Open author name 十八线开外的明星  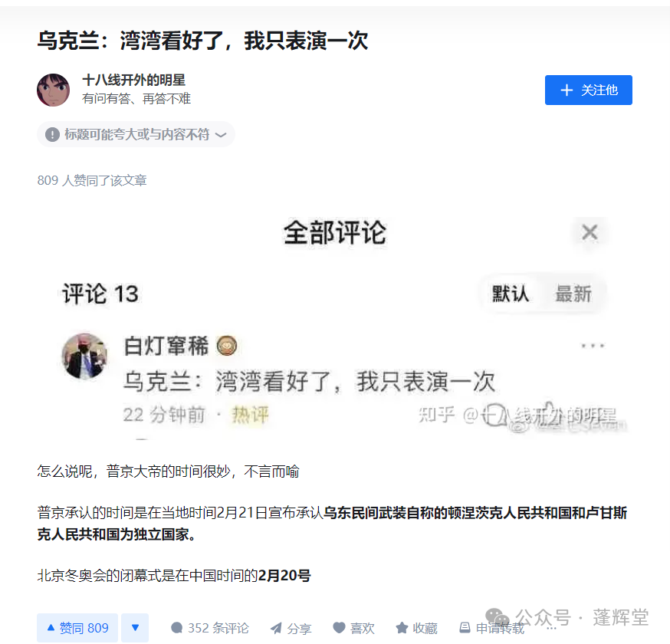[133, 80]
